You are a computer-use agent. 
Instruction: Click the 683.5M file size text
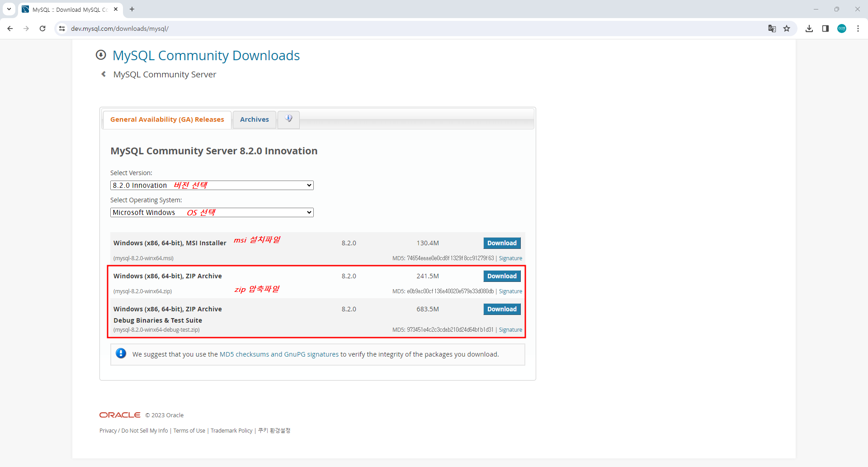coord(428,309)
